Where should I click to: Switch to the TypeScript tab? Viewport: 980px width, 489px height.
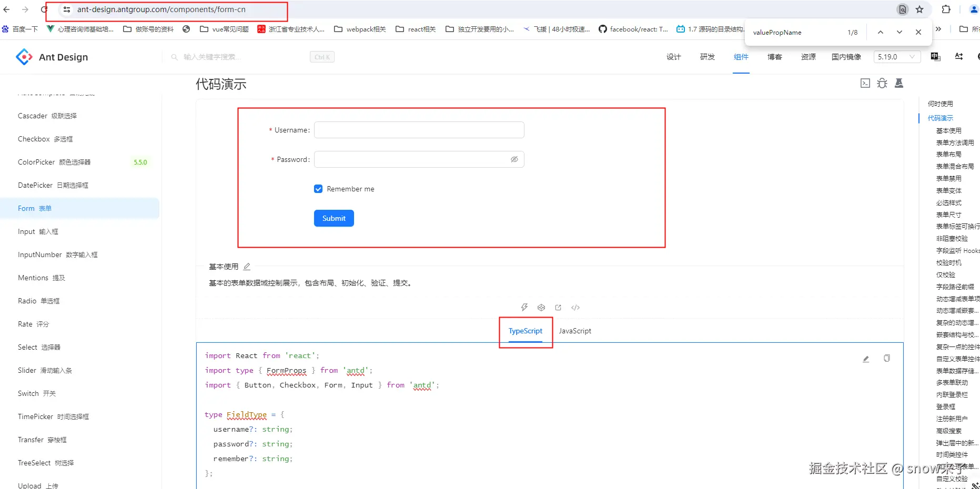click(526, 331)
